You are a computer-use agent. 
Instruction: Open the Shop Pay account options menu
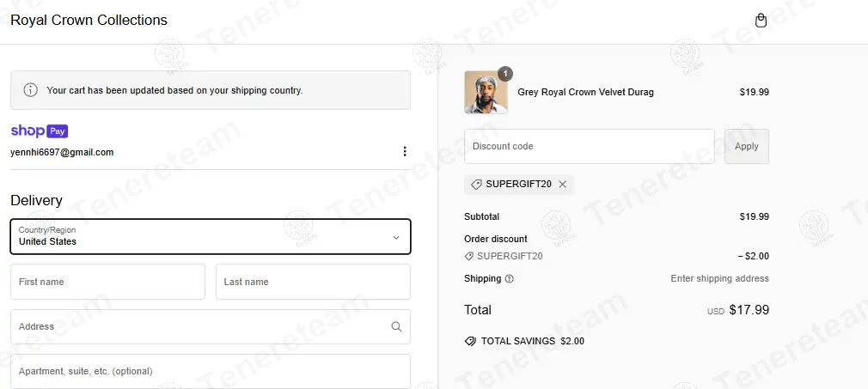tap(405, 152)
